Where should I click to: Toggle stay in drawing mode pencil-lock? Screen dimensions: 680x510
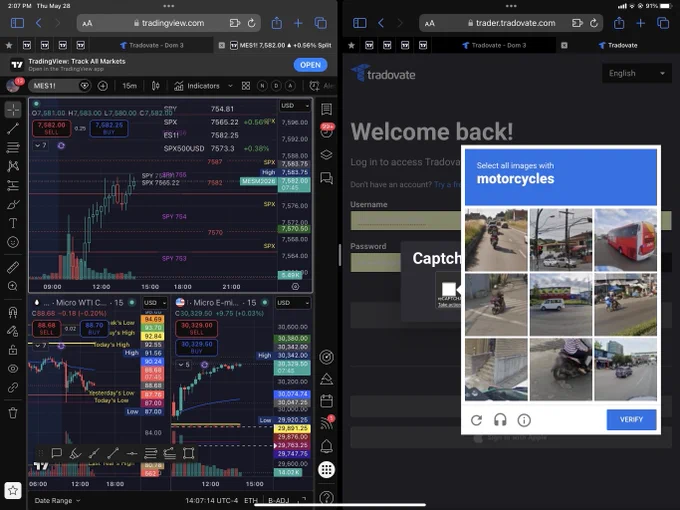pos(13,331)
